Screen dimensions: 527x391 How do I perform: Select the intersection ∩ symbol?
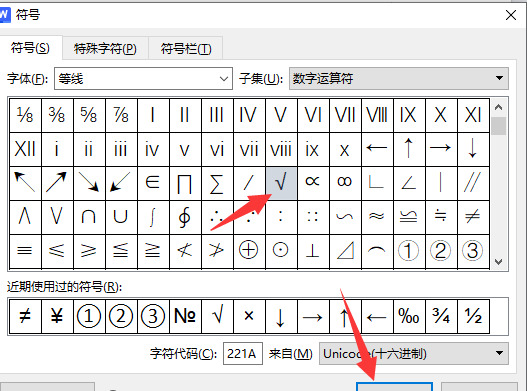click(x=89, y=217)
